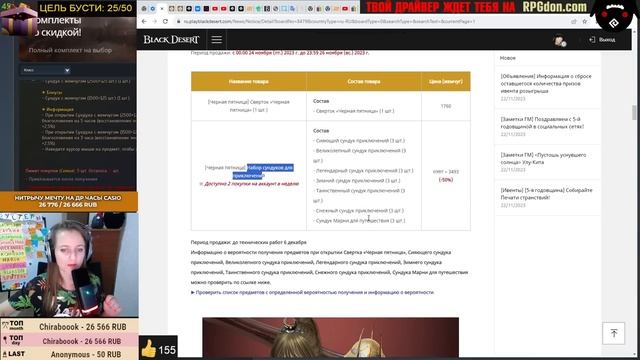Open the hamburger menu beside the Black Desert logo

point(217,40)
